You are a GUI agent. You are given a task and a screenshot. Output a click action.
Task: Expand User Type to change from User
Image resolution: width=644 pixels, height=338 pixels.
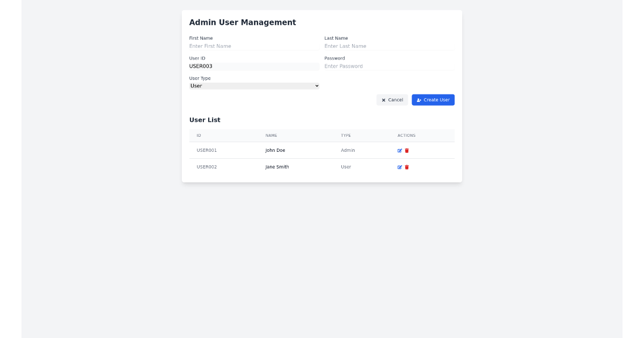point(254,86)
